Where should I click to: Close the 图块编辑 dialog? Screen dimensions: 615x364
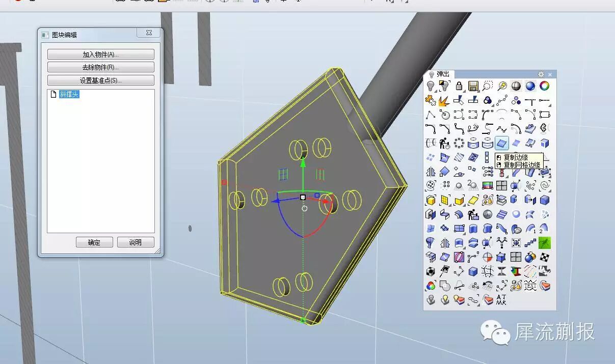149,33
